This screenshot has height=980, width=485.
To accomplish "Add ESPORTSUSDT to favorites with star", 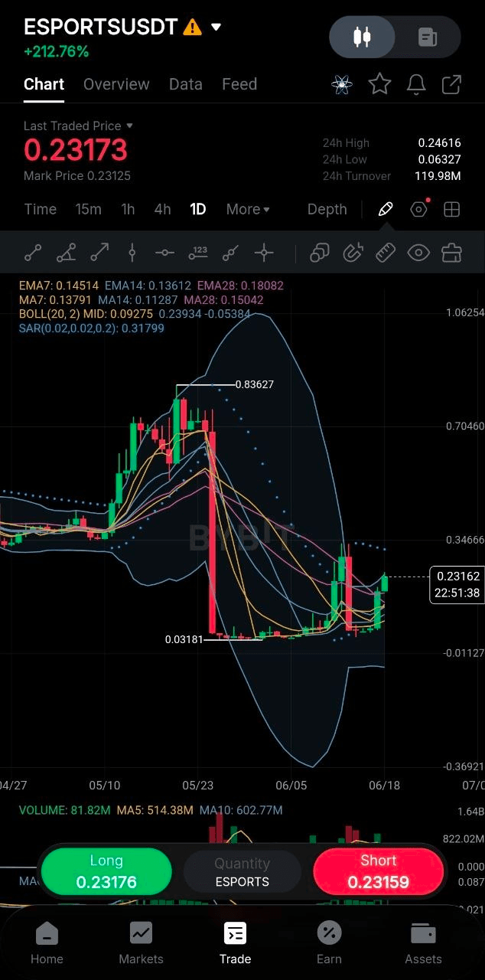I will (x=380, y=84).
